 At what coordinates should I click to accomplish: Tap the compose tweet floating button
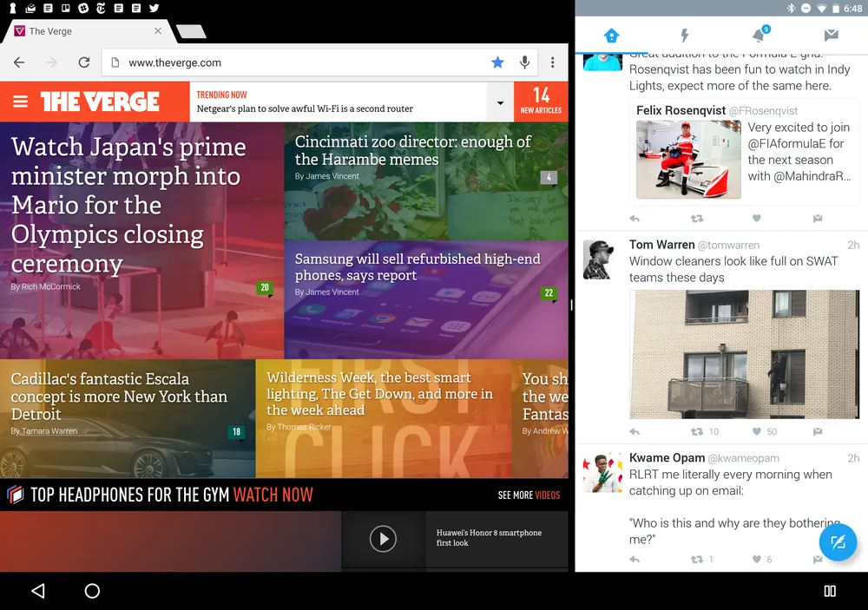[838, 542]
